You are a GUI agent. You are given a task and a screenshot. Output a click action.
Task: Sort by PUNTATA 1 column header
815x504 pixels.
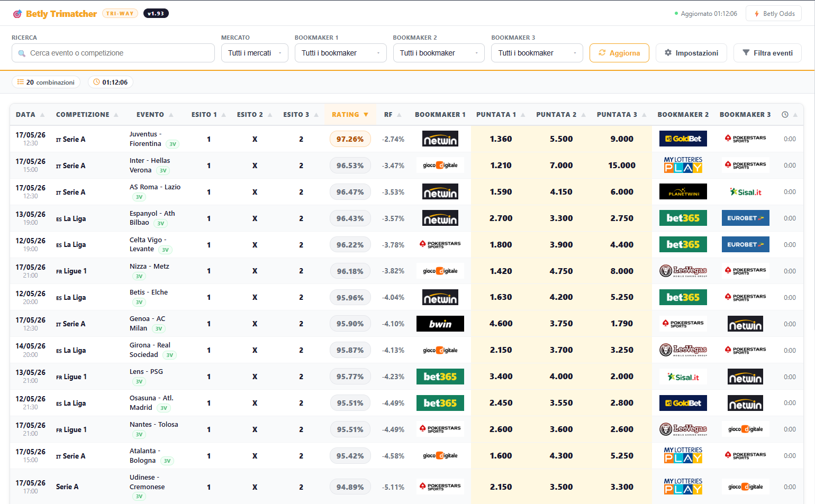[501, 114]
